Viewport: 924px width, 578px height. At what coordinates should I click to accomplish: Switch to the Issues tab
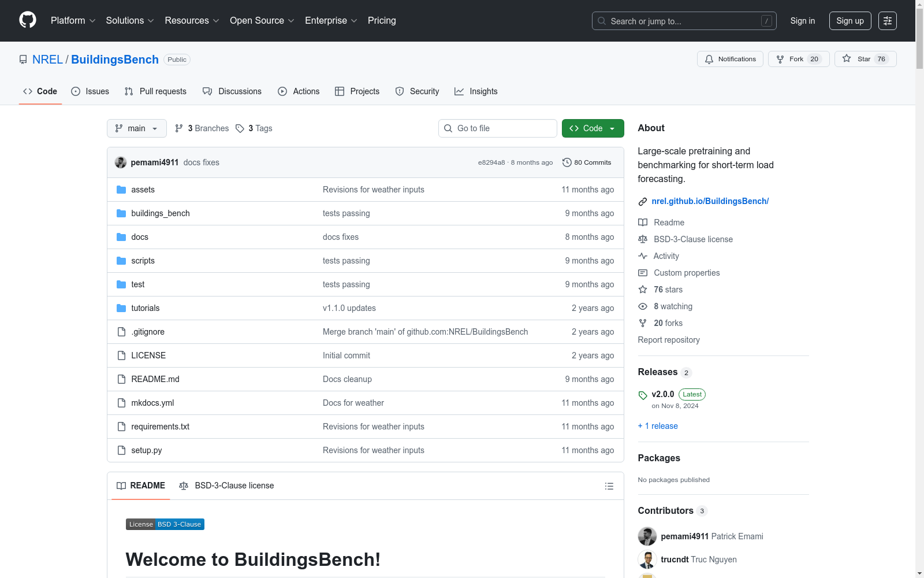pyautogui.click(x=90, y=91)
